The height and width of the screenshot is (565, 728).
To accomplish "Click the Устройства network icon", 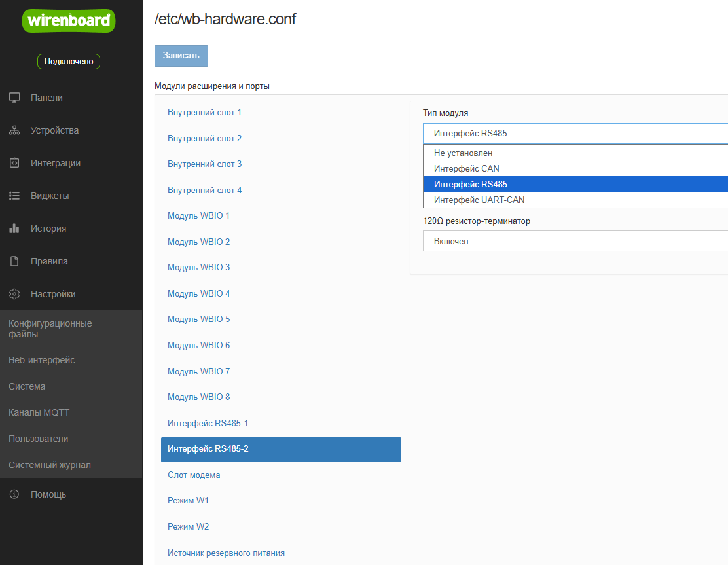I will 14,130.
